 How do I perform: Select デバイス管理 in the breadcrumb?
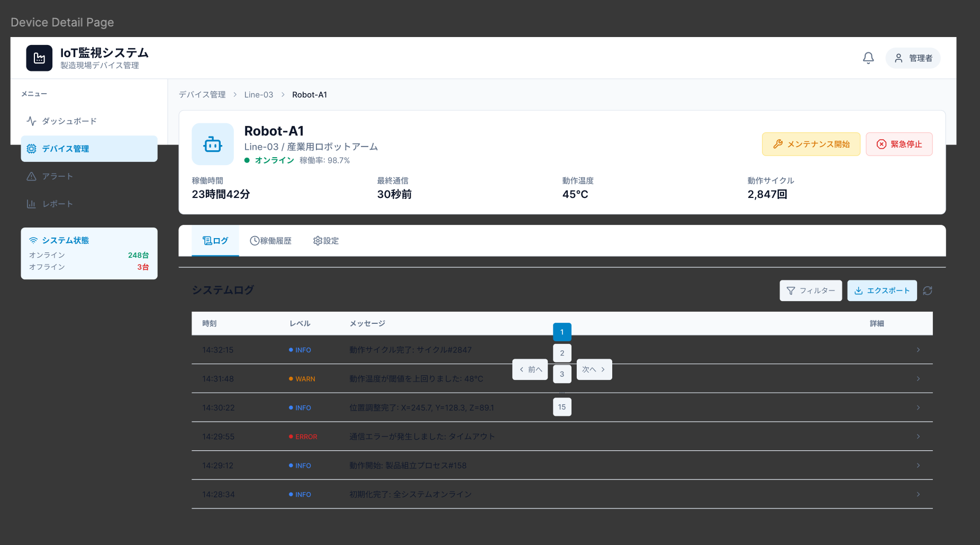point(202,94)
